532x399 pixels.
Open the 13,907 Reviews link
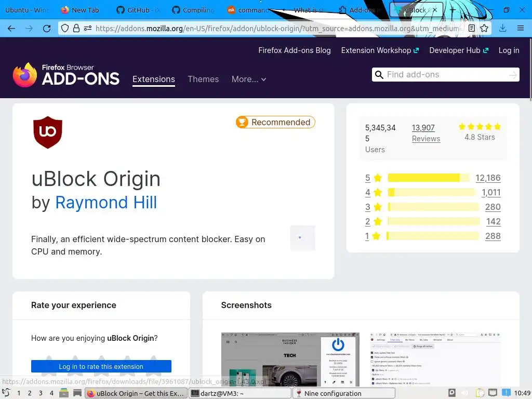tap(426, 133)
